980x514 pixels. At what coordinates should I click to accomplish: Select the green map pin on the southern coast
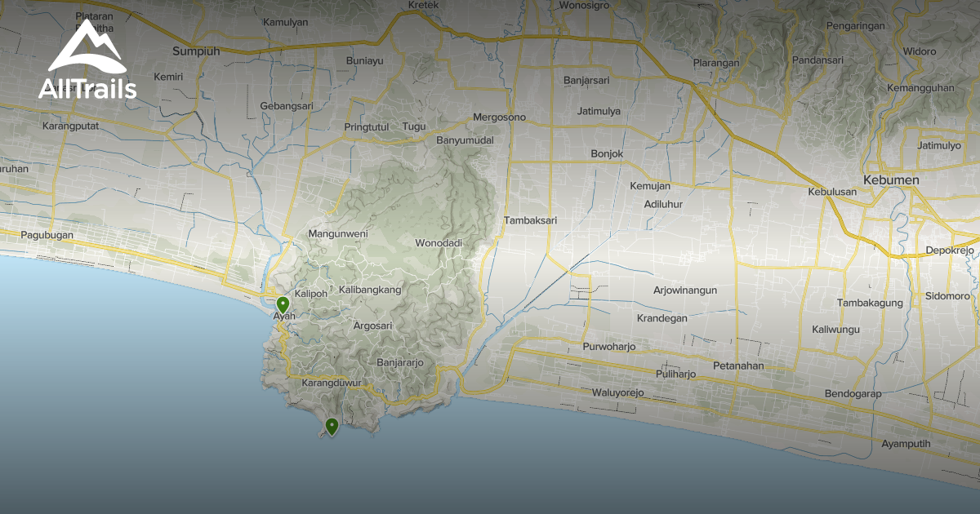pyautogui.click(x=332, y=426)
